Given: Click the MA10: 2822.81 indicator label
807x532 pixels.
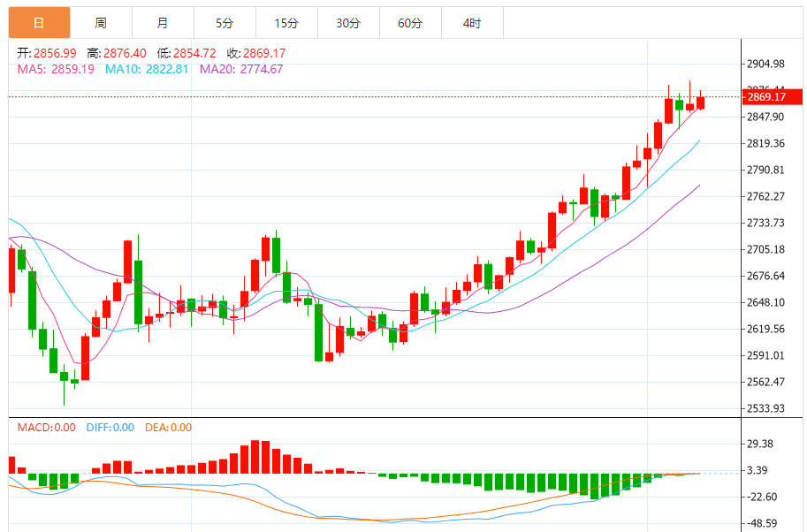Looking at the screenshot, I should (147, 69).
